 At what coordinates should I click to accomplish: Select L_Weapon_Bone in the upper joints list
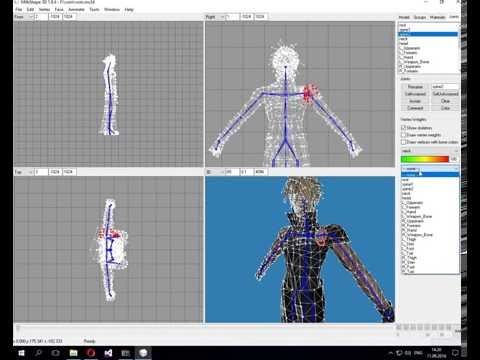coord(414,62)
